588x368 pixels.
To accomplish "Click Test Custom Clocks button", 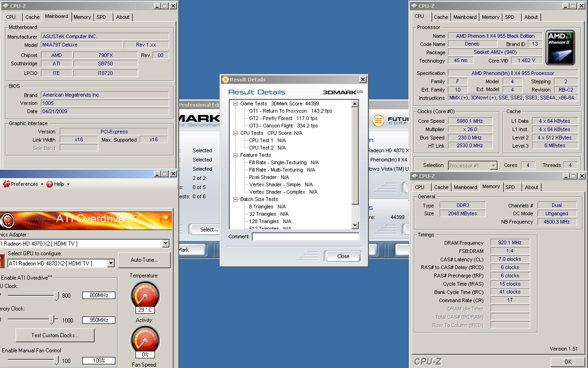I will point(55,335).
